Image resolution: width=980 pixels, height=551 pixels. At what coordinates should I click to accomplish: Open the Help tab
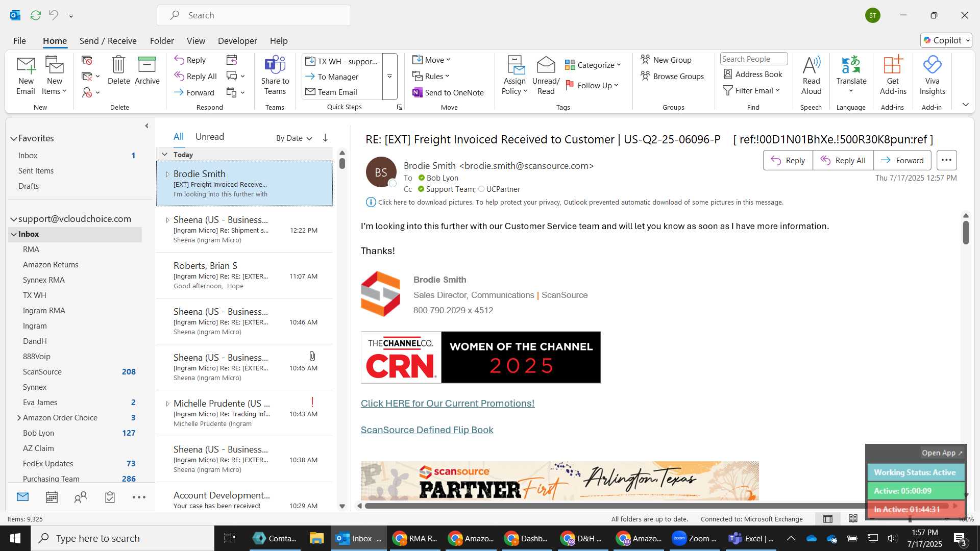pos(279,41)
